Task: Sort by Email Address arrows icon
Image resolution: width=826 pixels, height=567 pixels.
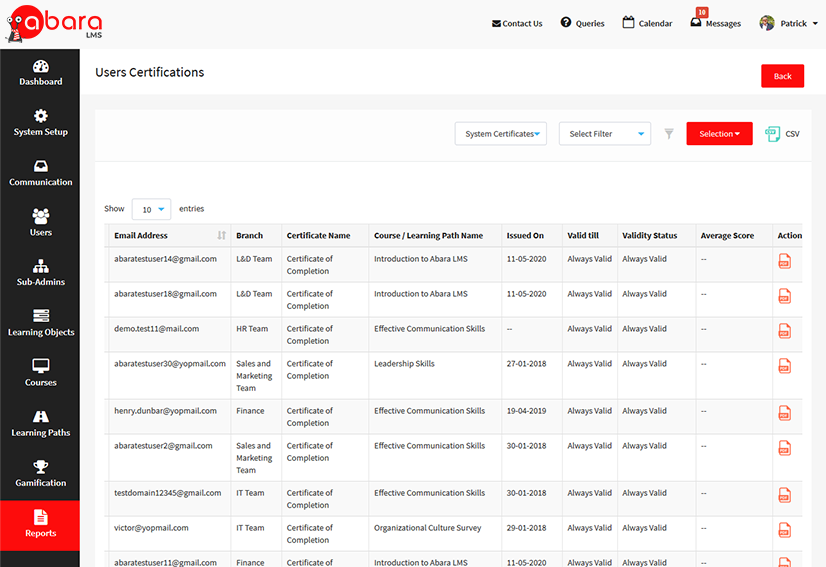Action: [x=222, y=236]
